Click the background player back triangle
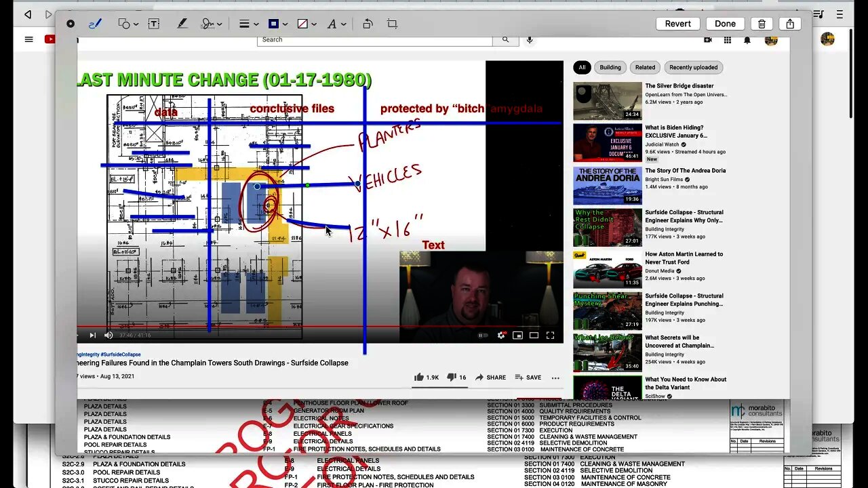Image resolution: width=868 pixels, height=488 pixels. (x=28, y=14)
